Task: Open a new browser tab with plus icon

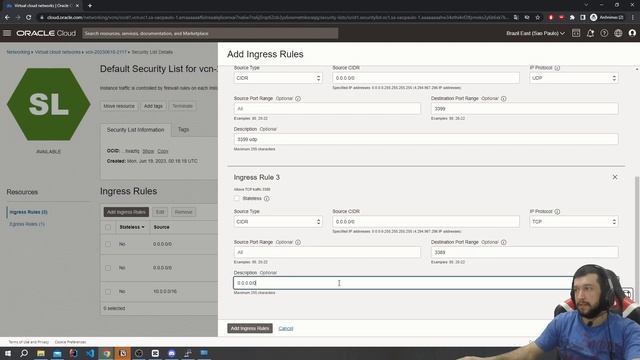Action: tap(90, 6)
